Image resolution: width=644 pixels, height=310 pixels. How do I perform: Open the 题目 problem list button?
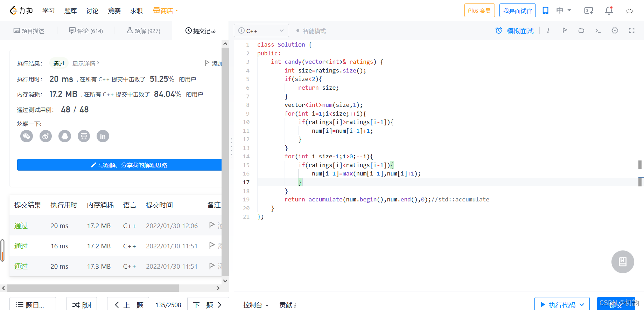[33, 304]
